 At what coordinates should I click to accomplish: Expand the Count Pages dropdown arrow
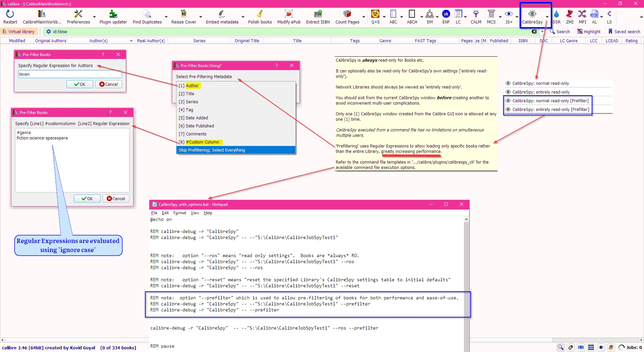pyautogui.click(x=364, y=17)
